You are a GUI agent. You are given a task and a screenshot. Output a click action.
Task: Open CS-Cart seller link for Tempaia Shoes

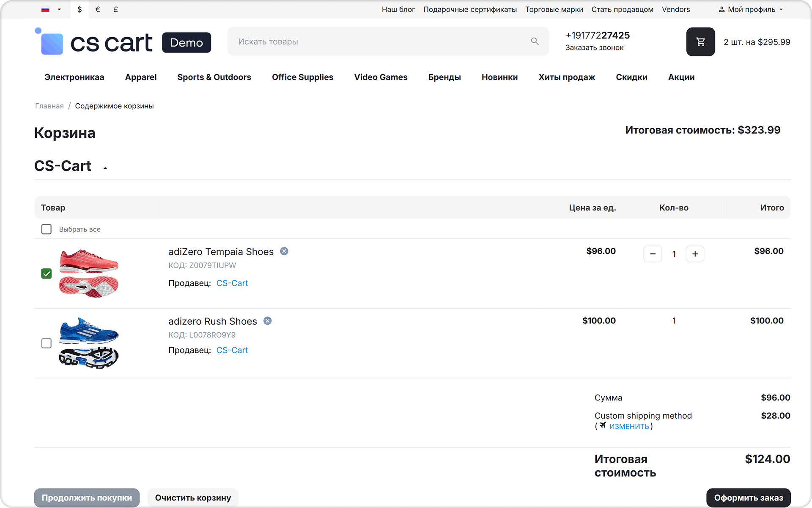232,283
